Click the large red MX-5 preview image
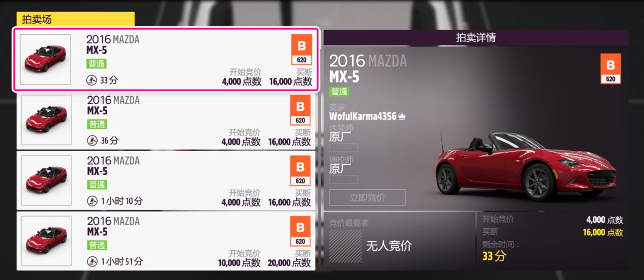 526,164
